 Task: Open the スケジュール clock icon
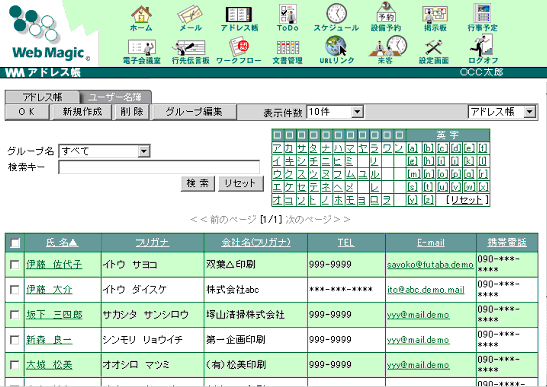coord(336,18)
